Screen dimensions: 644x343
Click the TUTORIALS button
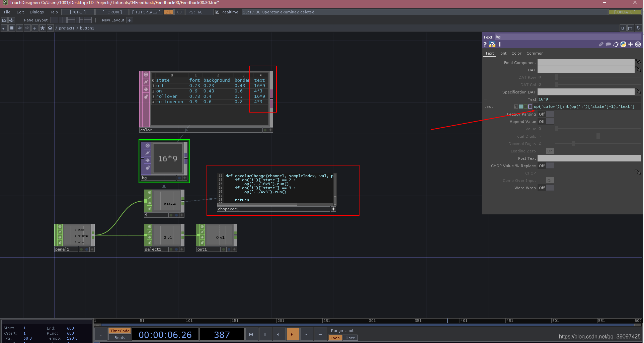pyautogui.click(x=146, y=12)
